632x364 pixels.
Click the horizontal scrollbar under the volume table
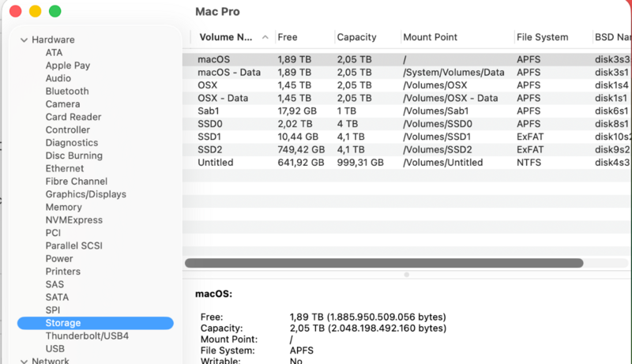tap(384, 263)
